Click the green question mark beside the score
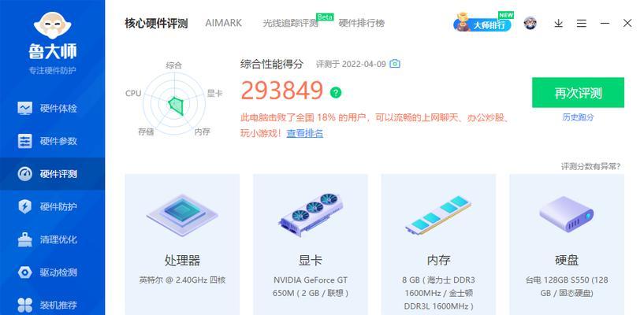 (x=336, y=92)
